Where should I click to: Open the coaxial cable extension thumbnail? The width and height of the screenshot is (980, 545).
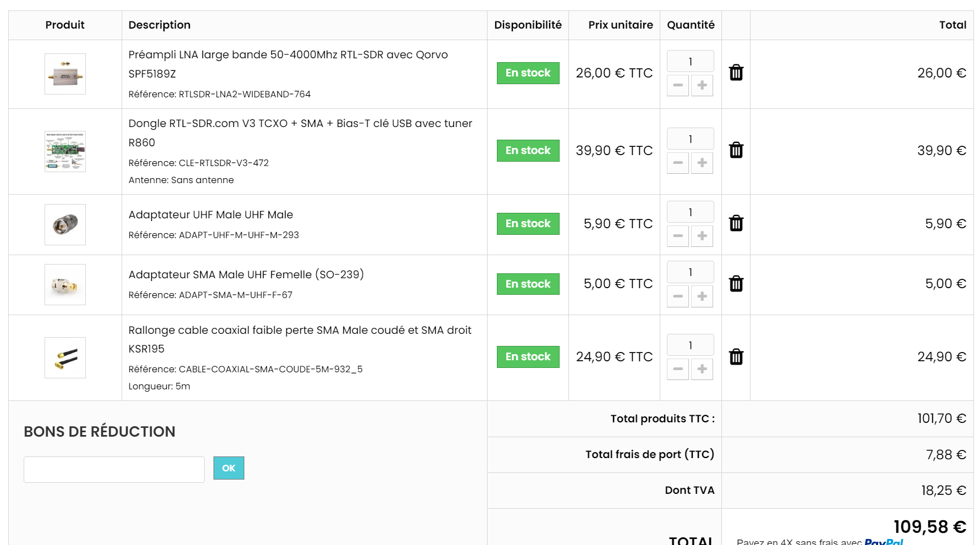(65, 357)
